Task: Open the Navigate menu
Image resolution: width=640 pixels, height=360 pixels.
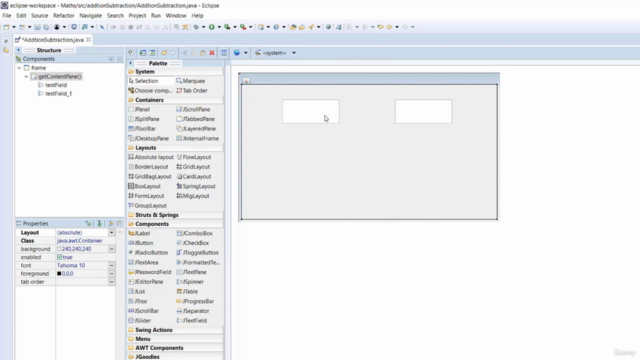Action: coord(91,16)
